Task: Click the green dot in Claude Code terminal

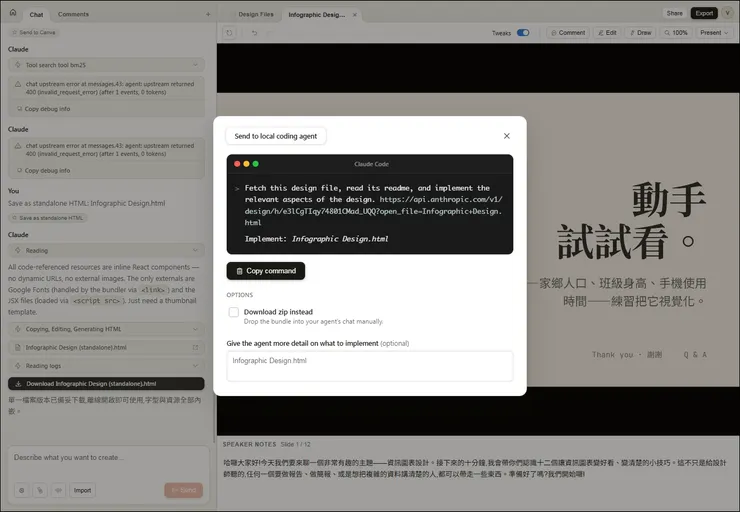Action: (255, 164)
